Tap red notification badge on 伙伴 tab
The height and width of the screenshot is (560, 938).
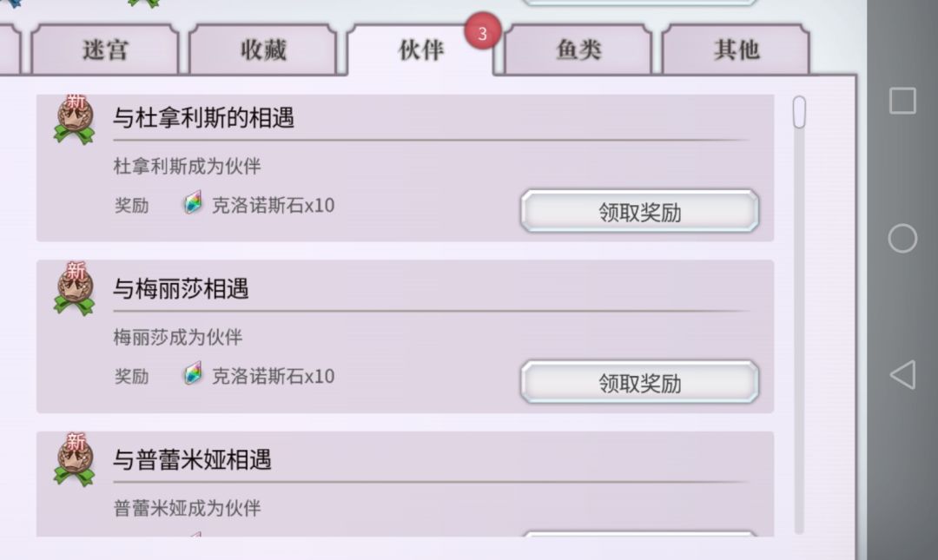click(483, 34)
